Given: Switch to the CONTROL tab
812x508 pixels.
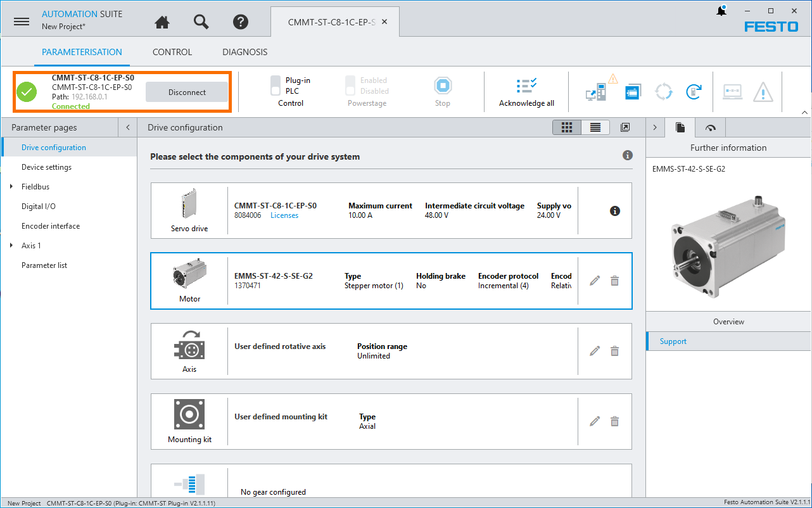Looking at the screenshot, I should pyautogui.click(x=172, y=52).
